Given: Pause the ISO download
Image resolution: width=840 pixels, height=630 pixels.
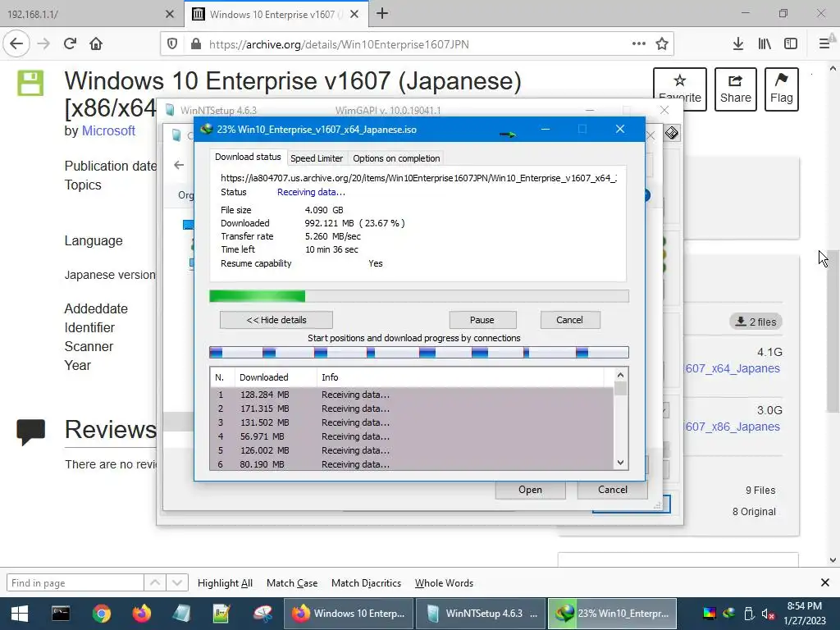Looking at the screenshot, I should tap(482, 320).
